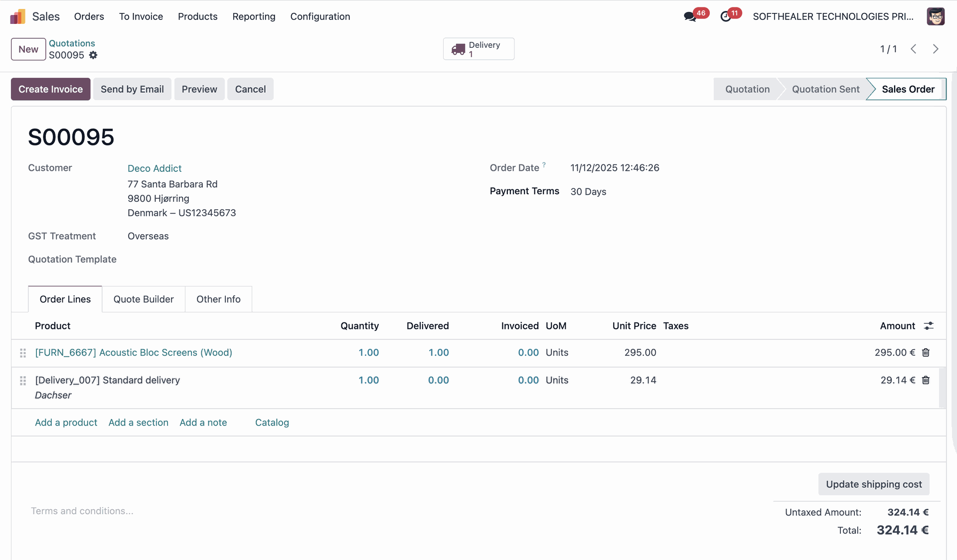The image size is (957, 560).
Task: Switch to the Other Info tab
Action: (218, 299)
